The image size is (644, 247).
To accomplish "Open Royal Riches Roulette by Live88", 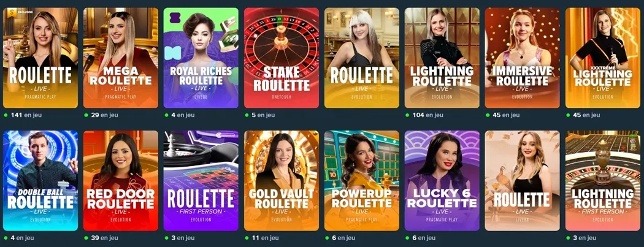I will (201, 58).
